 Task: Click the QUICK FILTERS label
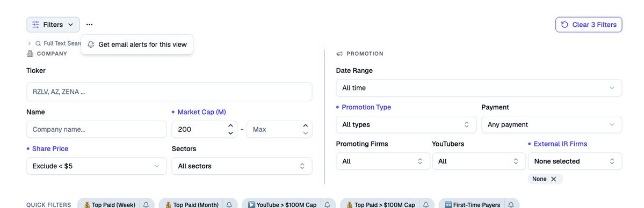48,205
